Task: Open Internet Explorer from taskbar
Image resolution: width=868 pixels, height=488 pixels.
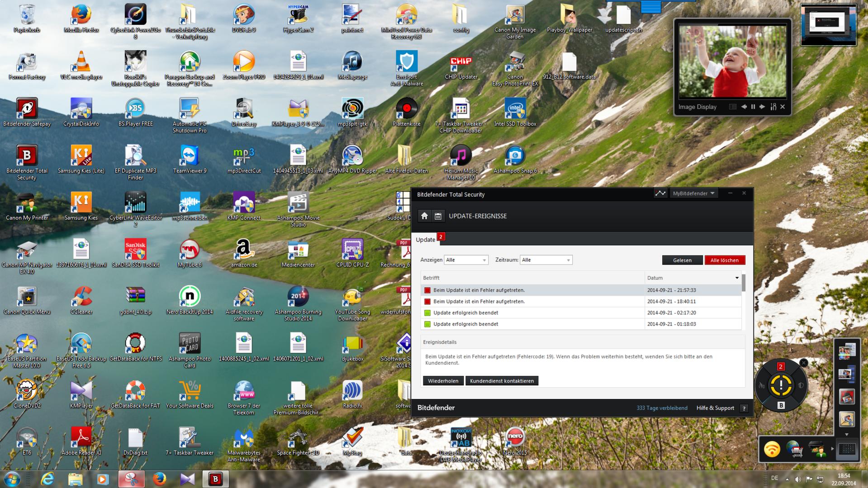Action: [x=47, y=479]
